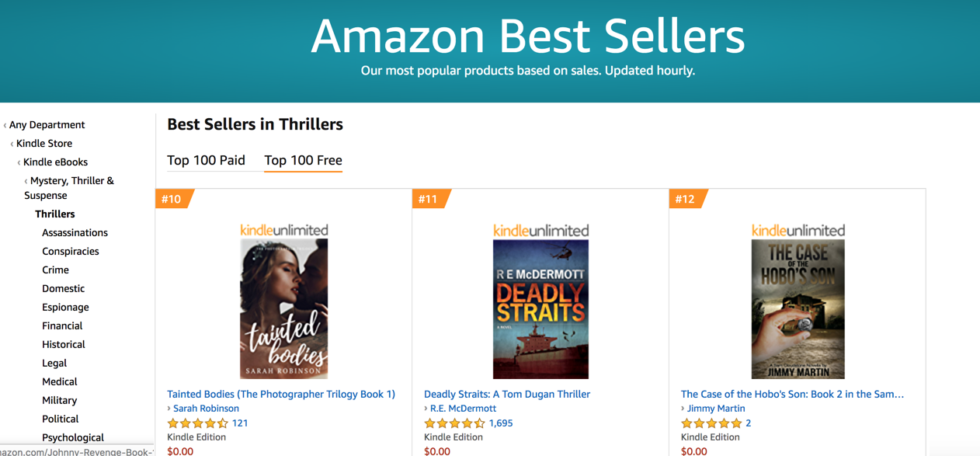Open the Deadly Straits book cover
Image resolution: width=980 pixels, height=456 pixels.
(x=540, y=308)
